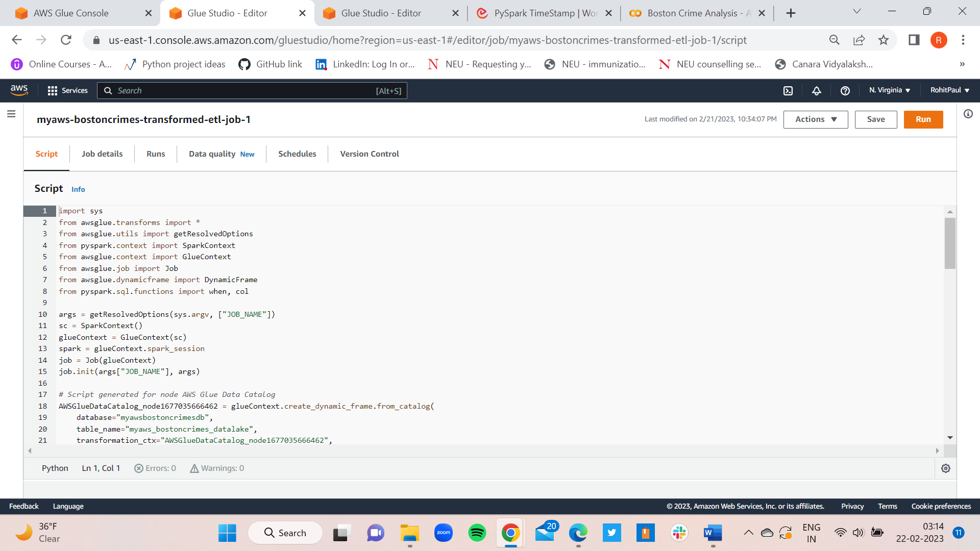980x551 pixels.
Task: Switch to the Job details tab
Action: click(x=102, y=154)
